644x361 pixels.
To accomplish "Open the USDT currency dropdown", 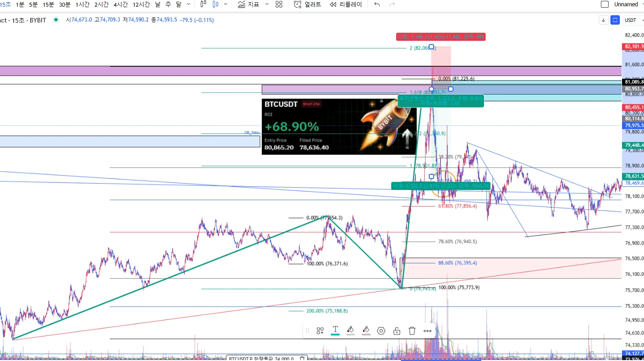I will pos(632,20).
